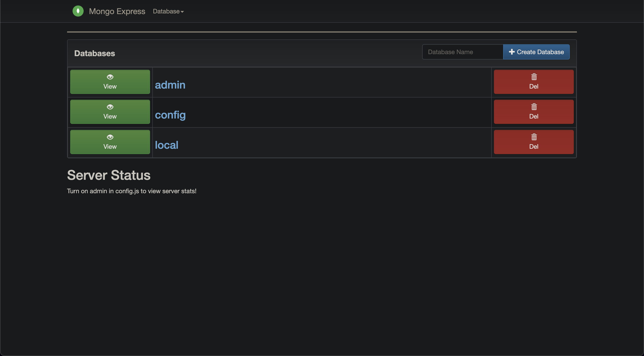Image resolution: width=644 pixels, height=356 pixels.
Task: Click the eye icon in admin row
Action: [x=110, y=77]
